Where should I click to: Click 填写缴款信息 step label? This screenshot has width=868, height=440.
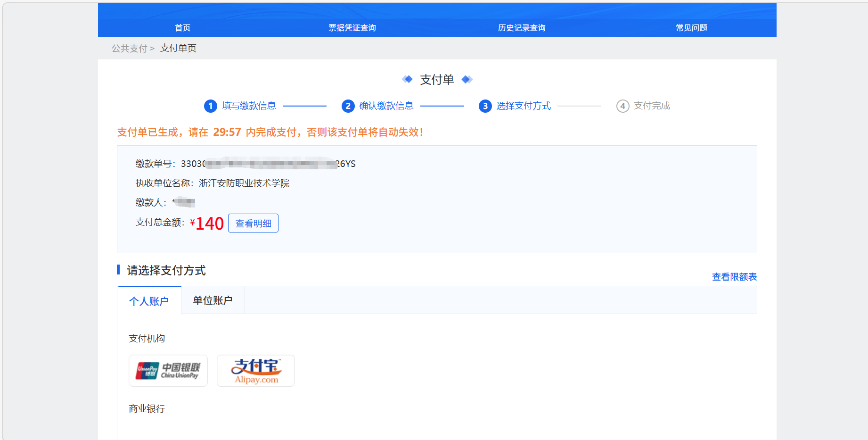click(249, 106)
